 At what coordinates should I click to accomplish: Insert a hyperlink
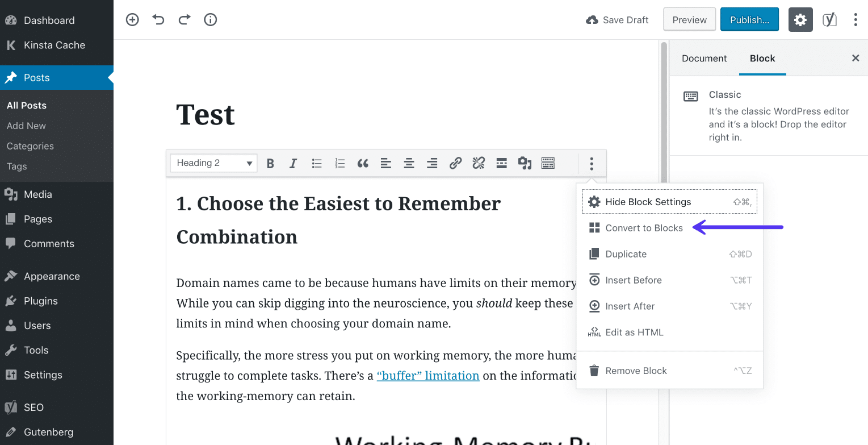(455, 163)
